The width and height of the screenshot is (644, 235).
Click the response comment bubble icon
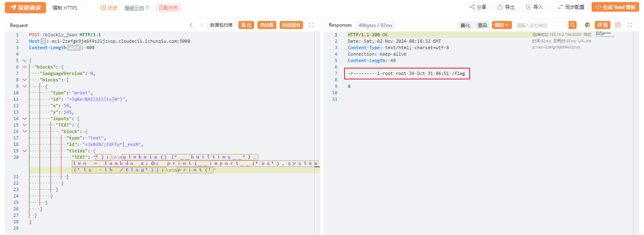coord(618,25)
